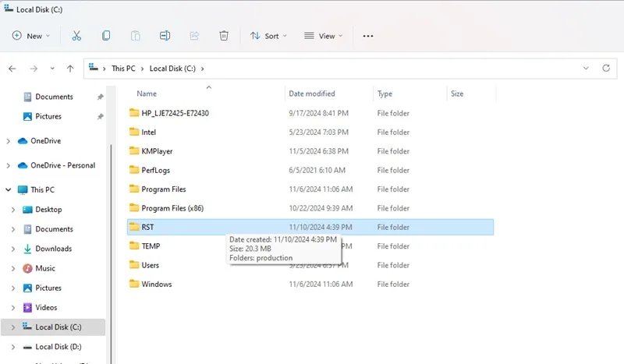The image size is (624, 364).
Task: Collapse the This PC tree node
Action: [x=8, y=189]
